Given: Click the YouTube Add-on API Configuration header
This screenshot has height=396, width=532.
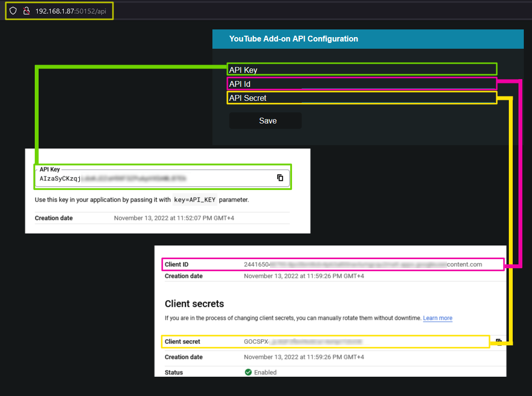Looking at the screenshot, I should (x=294, y=39).
